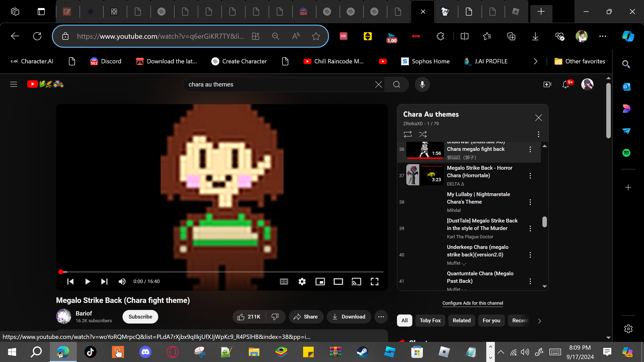
Task: Cast video to a device
Action: [x=356, y=282]
